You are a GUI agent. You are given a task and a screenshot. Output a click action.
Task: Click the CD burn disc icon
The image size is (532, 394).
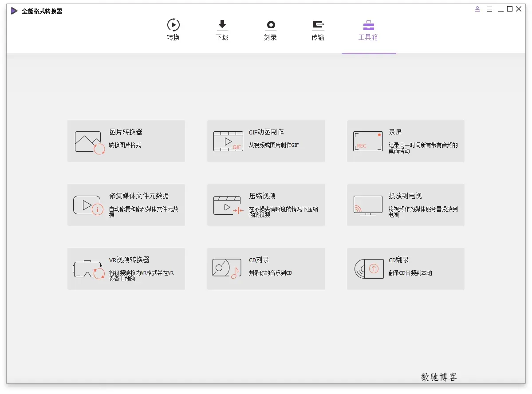(227, 268)
